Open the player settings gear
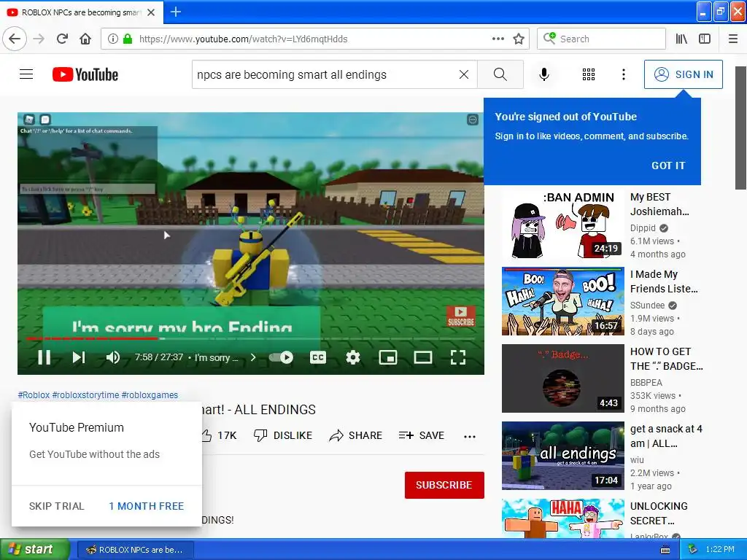747x560 pixels. pyautogui.click(x=352, y=357)
